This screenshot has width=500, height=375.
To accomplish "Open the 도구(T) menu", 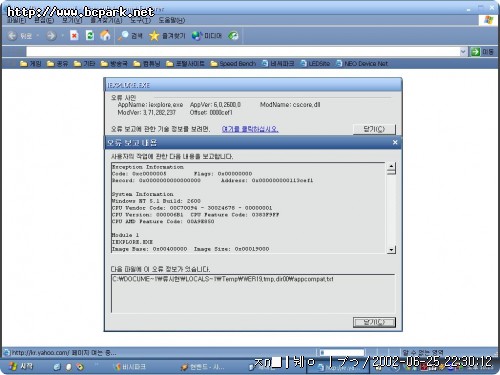I will [140, 21].
